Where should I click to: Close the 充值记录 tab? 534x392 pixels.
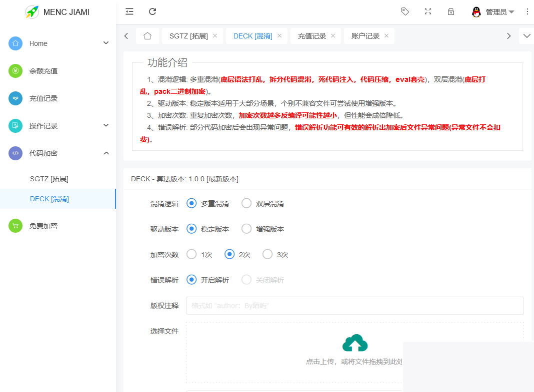[x=332, y=35]
